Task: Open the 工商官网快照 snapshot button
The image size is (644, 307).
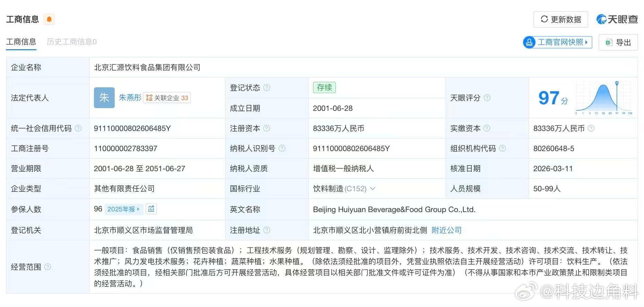Action: [x=557, y=42]
